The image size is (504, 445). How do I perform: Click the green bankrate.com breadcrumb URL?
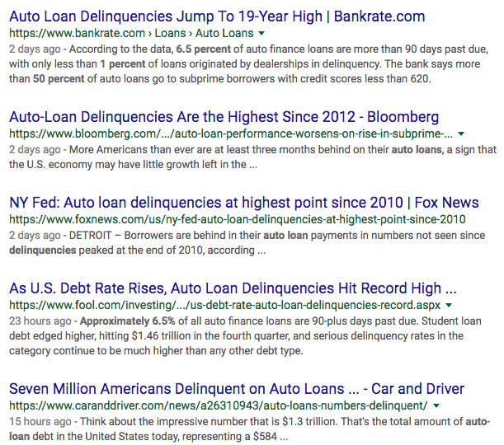coord(131,34)
